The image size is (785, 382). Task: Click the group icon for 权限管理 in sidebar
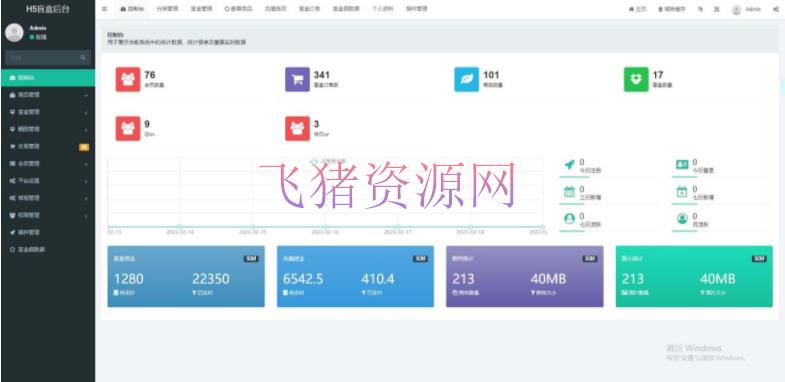click(x=13, y=215)
